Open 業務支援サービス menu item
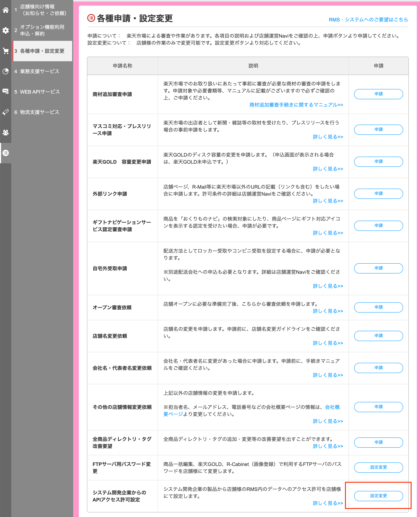 pos(39,71)
